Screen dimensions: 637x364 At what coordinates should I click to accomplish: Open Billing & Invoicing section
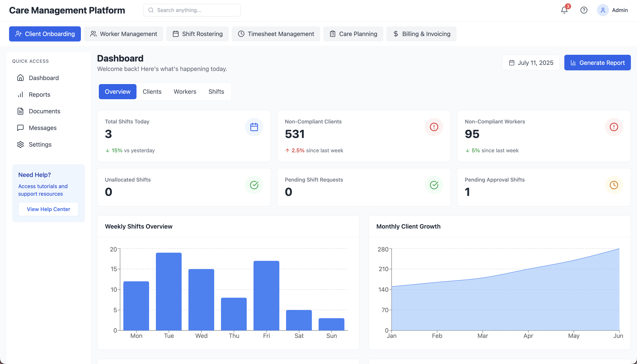click(421, 34)
